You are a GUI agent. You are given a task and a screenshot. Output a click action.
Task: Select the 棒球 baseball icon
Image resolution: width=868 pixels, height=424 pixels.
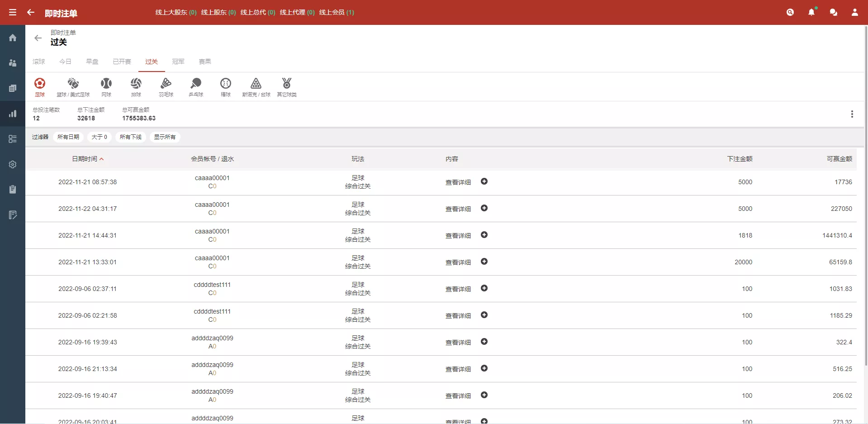click(226, 87)
